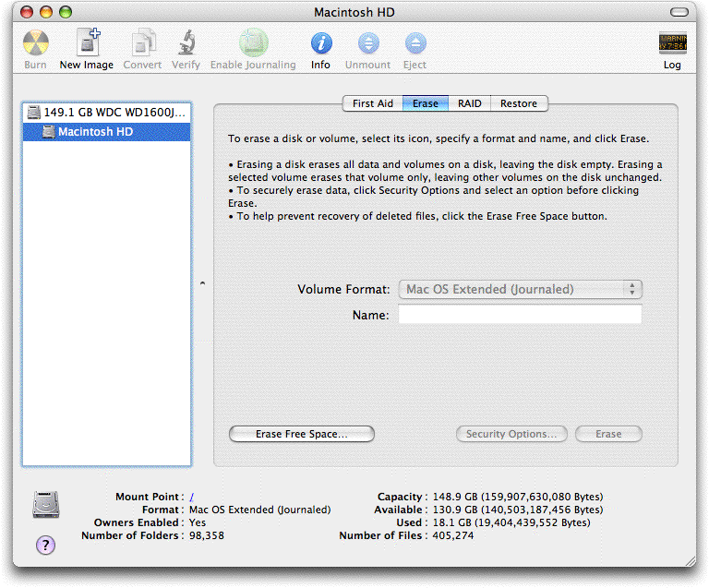Click the hard drive icon beside Mount Point
The image size is (709, 588).
point(45,505)
